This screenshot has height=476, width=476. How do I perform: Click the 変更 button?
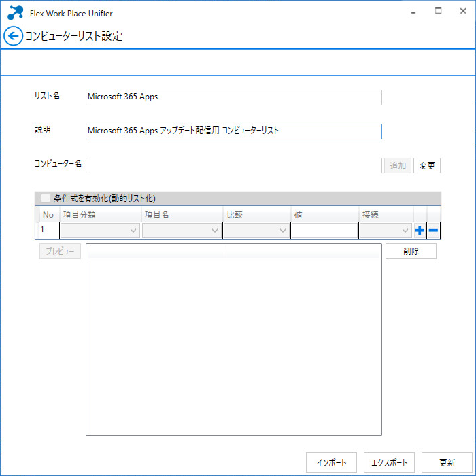(x=427, y=165)
